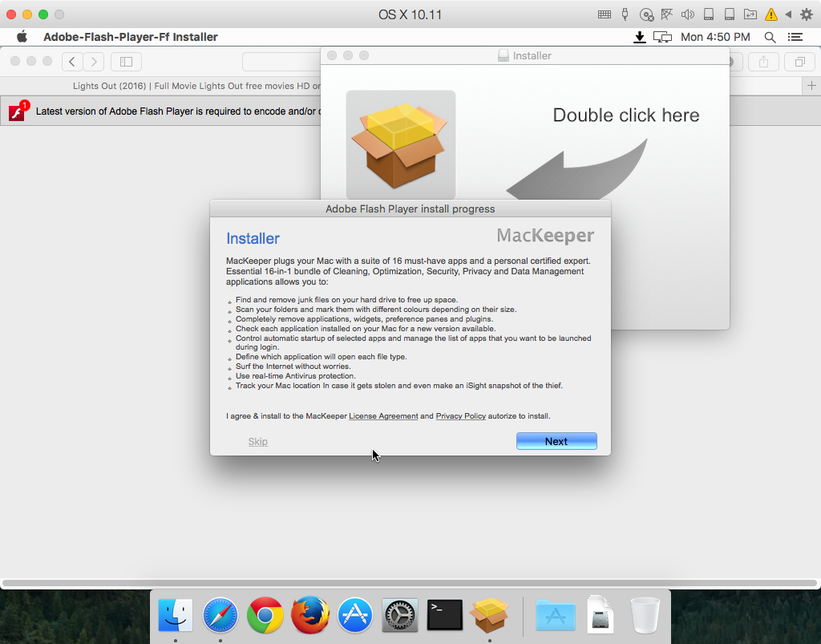The width and height of the screenshot is (821, 644).
Task: Click the VM shared folder icon
Action: (x=750, y=14)
